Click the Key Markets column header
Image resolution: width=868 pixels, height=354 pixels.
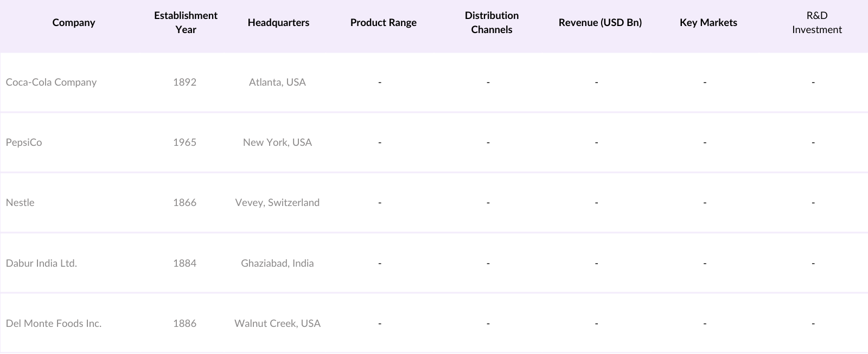(708, 23)
